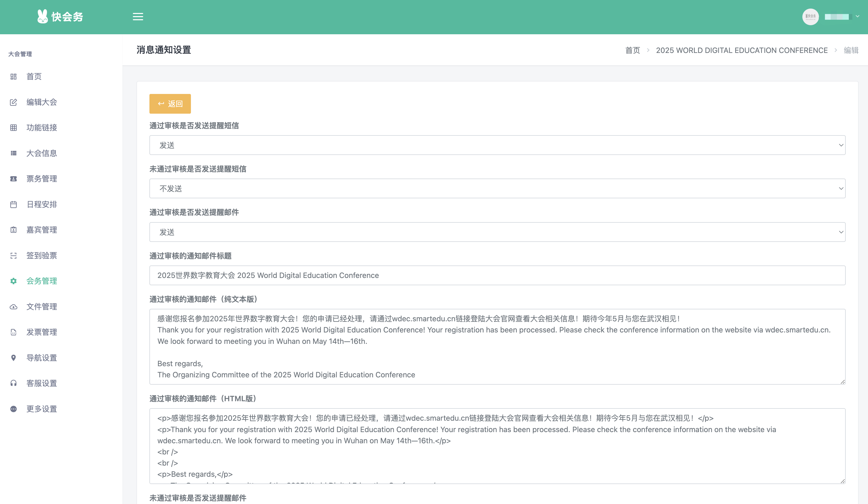Click the 通过审核的通知邮件标题 input field
Screen dimensions: 868x504
[x=497, y=275]
